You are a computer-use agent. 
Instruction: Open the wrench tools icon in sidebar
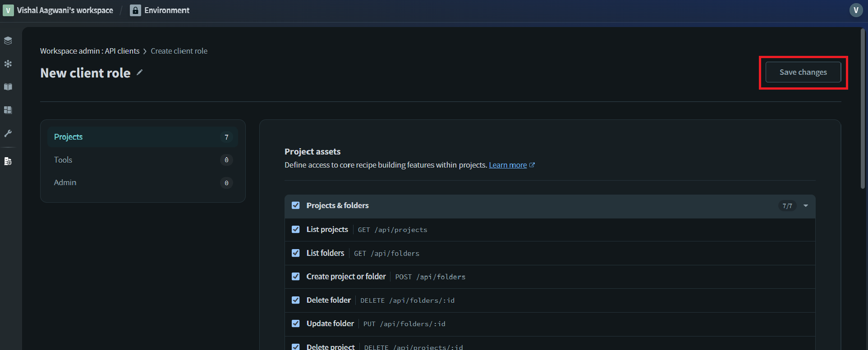(x=8, y=133)
